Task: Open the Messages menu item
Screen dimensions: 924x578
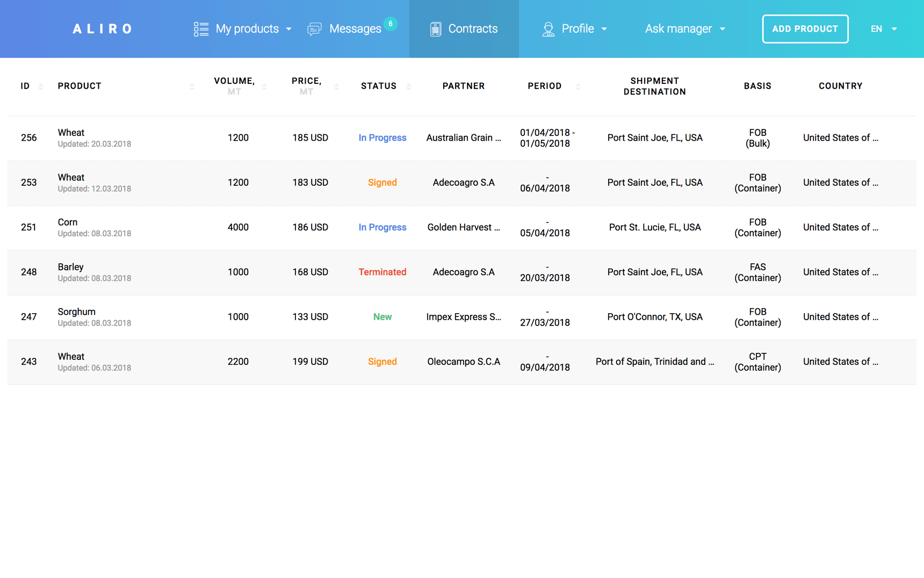Action: click(x=355, y=29)
